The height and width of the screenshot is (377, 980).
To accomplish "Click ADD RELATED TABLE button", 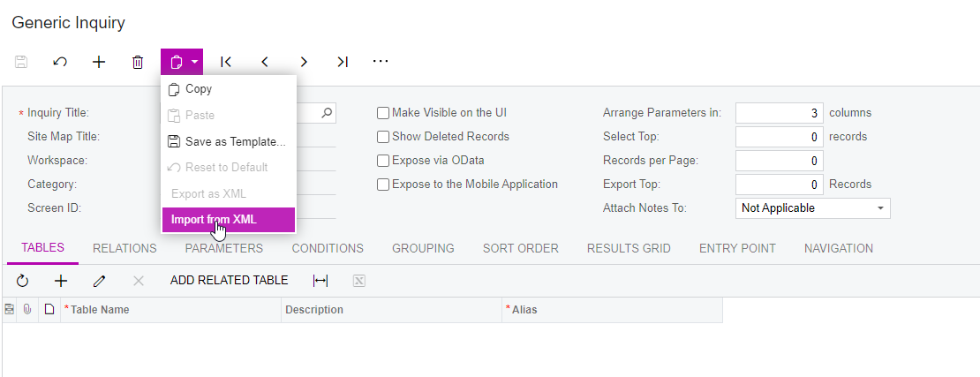I will 229,281.
